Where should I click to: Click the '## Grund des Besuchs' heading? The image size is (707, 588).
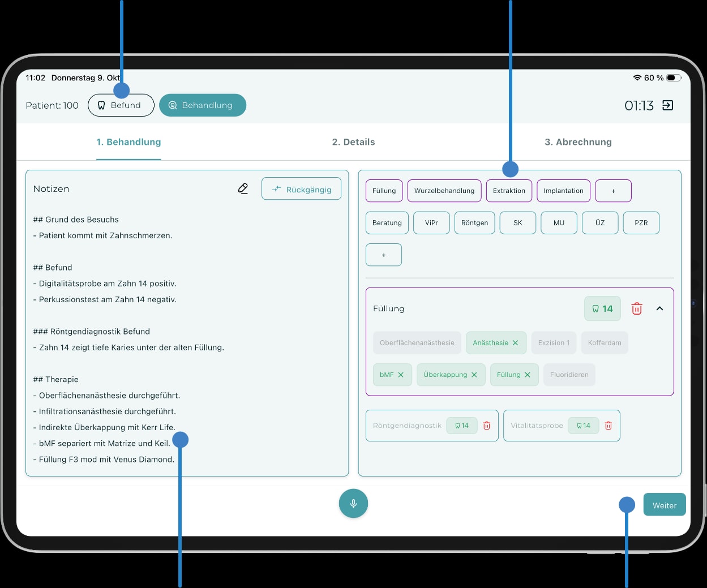76,220
